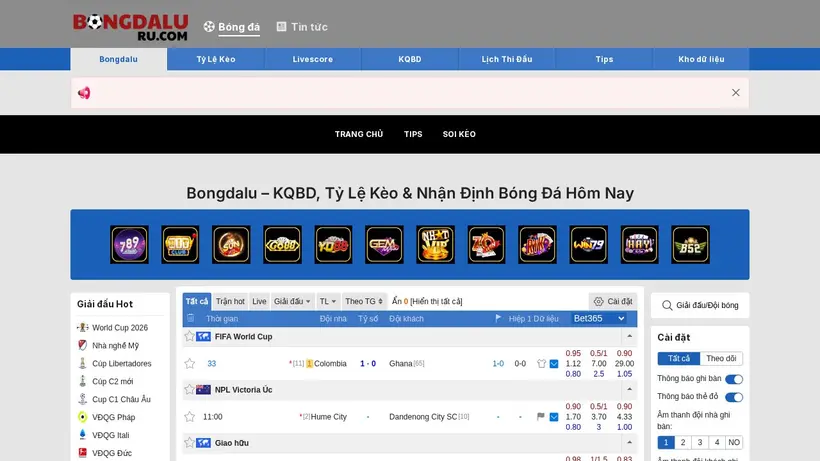Open the jersey icon for Colombia match

[541, 364]
